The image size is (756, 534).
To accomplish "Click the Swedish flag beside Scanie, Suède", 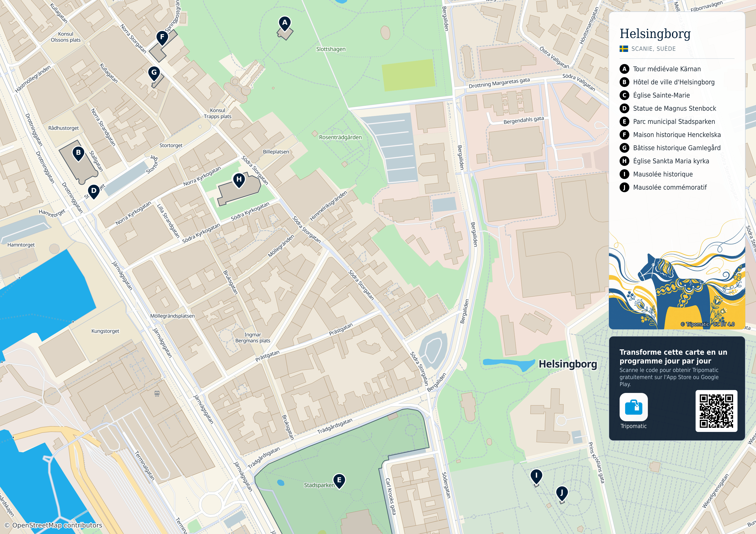I will [624, 49].
